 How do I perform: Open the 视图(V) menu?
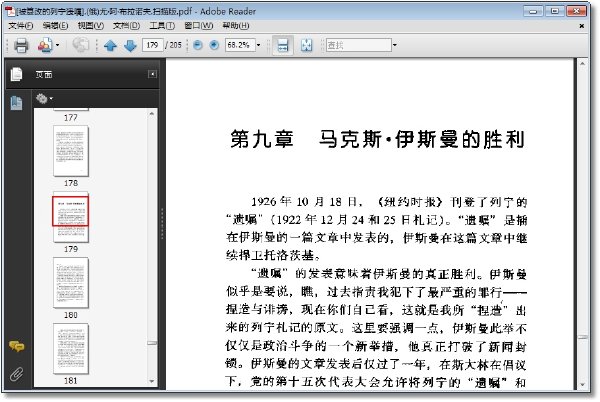pyautogui.click(x=91, y=26)
